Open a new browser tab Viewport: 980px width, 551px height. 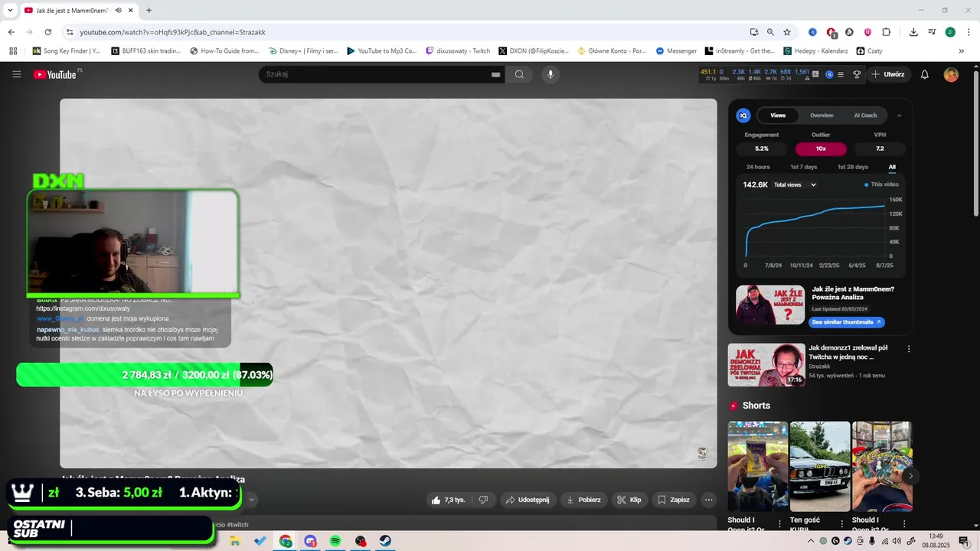(149, 11)
